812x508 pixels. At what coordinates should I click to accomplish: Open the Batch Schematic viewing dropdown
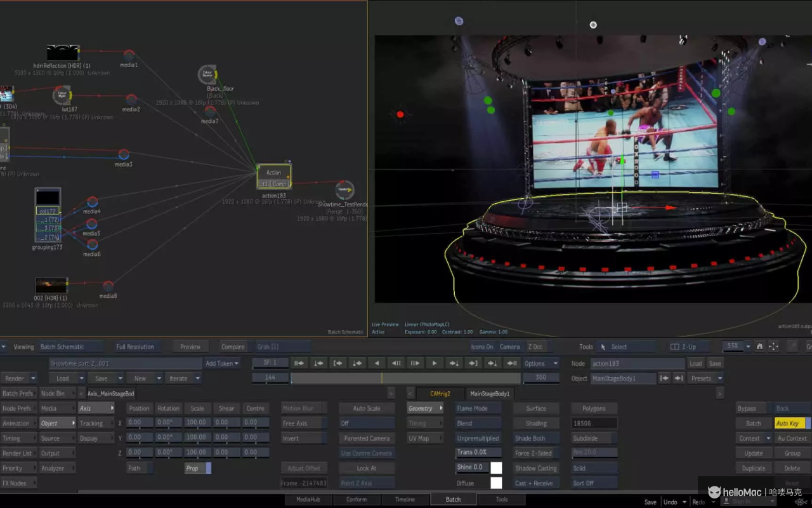[70, 347]
